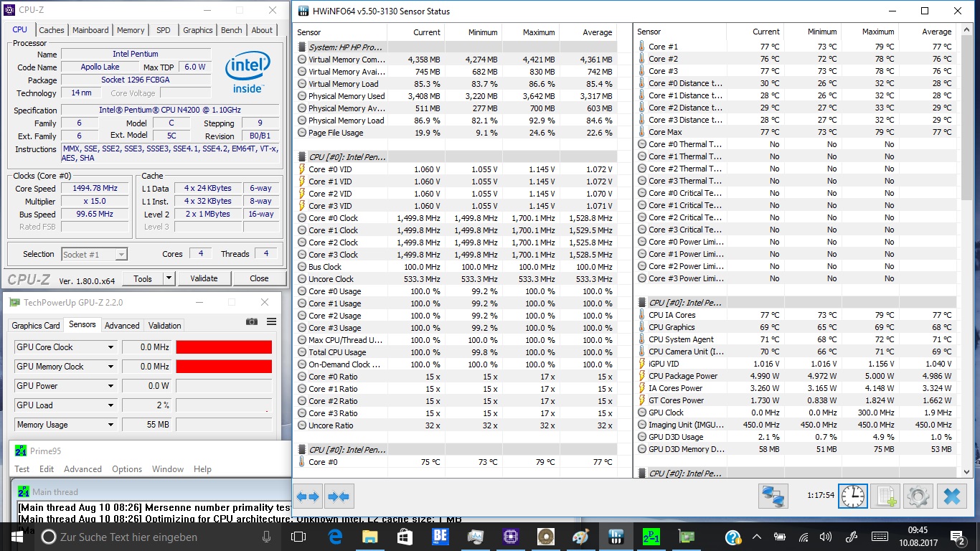Click the expand-left-right arrows icon in HWiNFO
The image size is (980, 551).
click(x=308, y=496)
